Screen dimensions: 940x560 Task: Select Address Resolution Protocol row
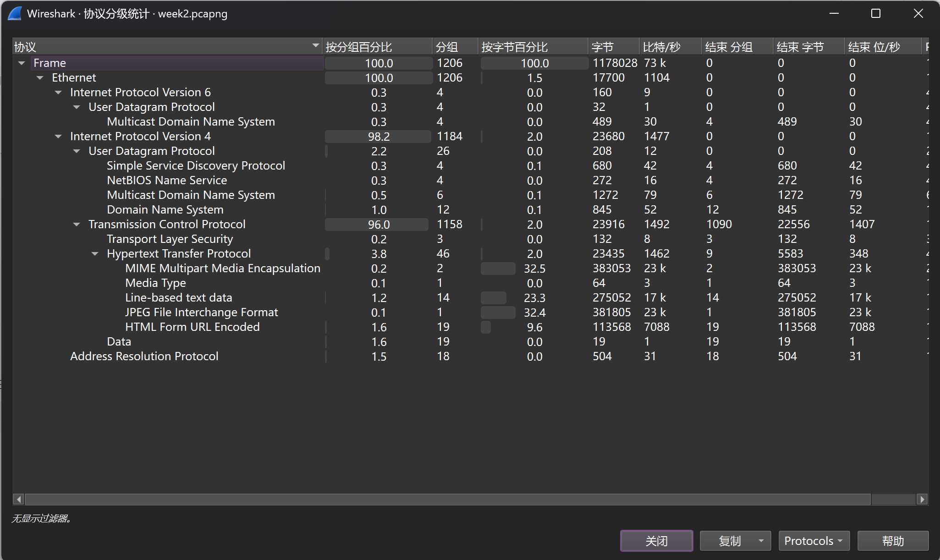point(470,357)
